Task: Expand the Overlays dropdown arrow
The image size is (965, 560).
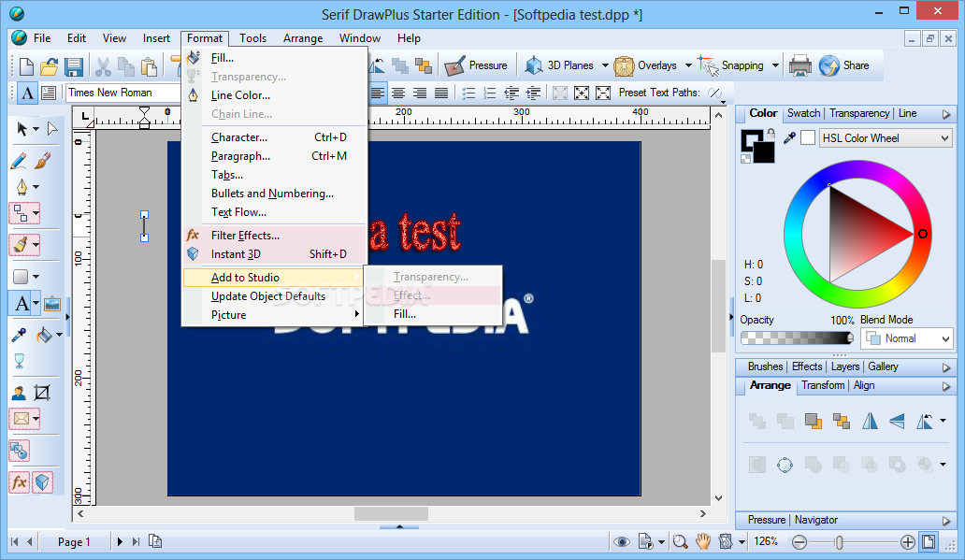Action: point(688,65)
